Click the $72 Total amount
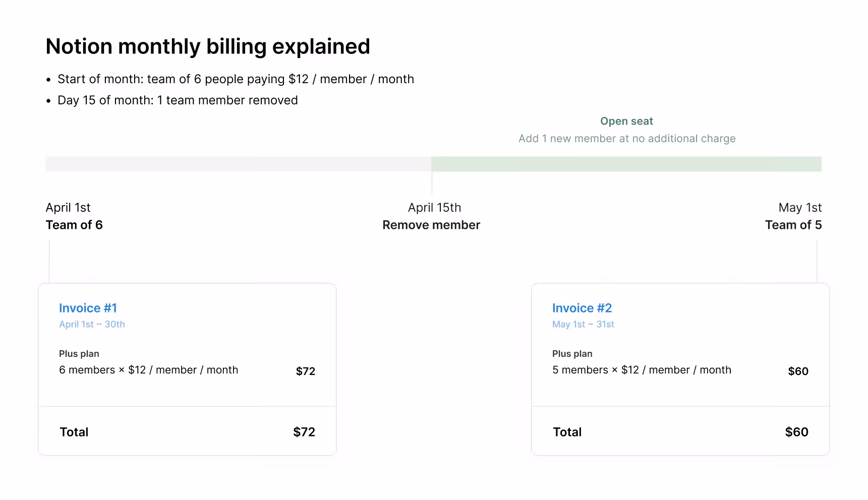Image resolution: width=868 pixels, height=500 pixels. coord(304,431)
